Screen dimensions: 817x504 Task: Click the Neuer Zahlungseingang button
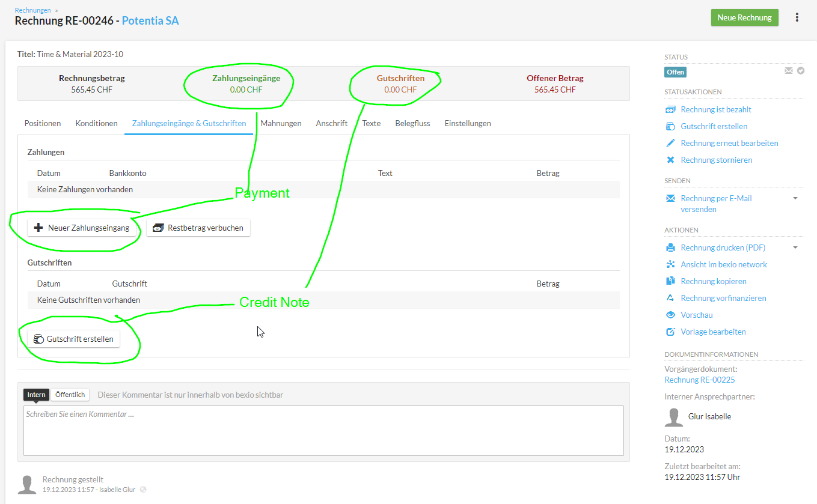(82, 228)
